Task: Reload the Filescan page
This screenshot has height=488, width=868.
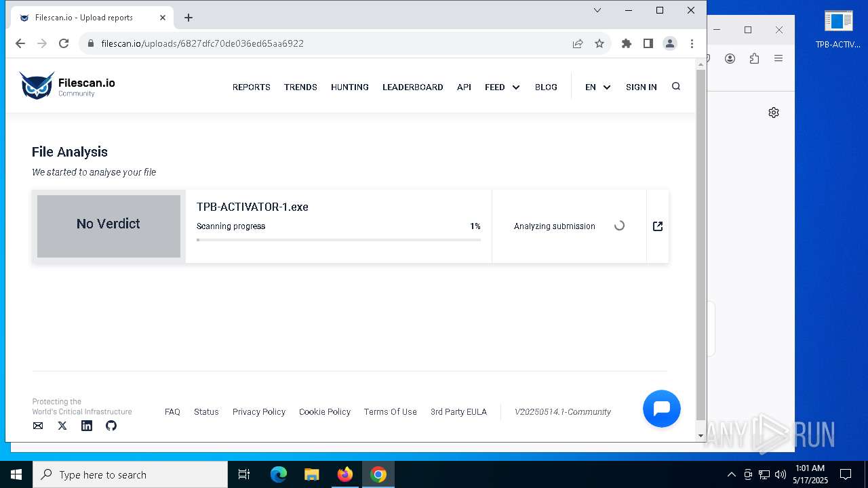Action: pyautogui.click(x=64, y=43)
